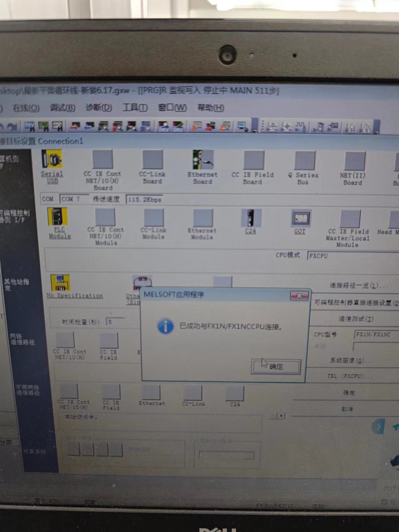Click the 时间检查(秒) input field
The width and height of the screenshot is (399, 532).
(115, 322)
